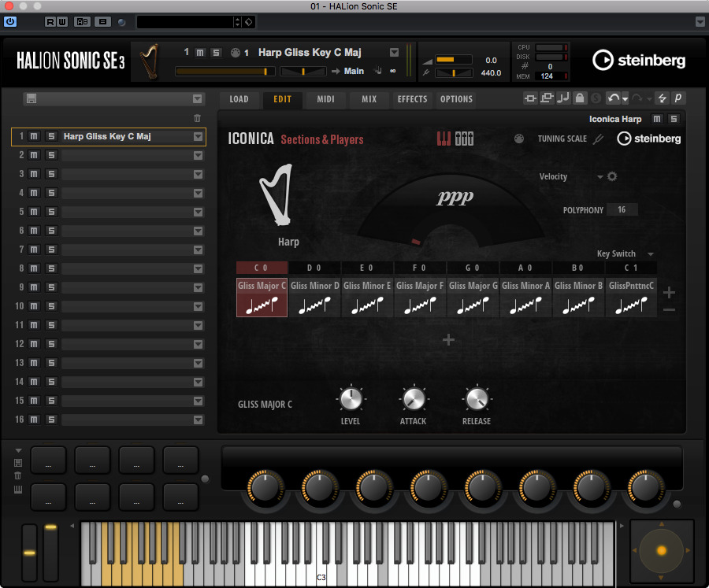Click the LEVEL knob
This screenshot has width=709, height=588.
pyautogui.click(x=351, y=399)
